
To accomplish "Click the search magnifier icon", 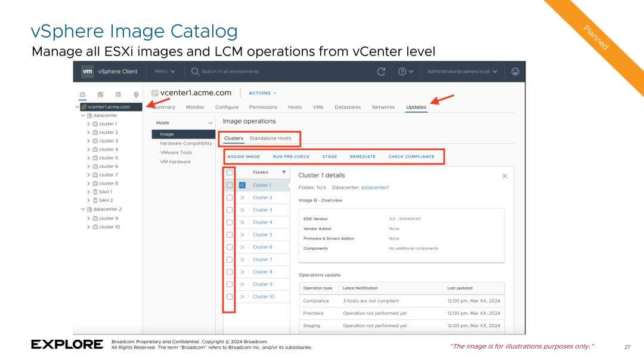I will coord(195,72).
